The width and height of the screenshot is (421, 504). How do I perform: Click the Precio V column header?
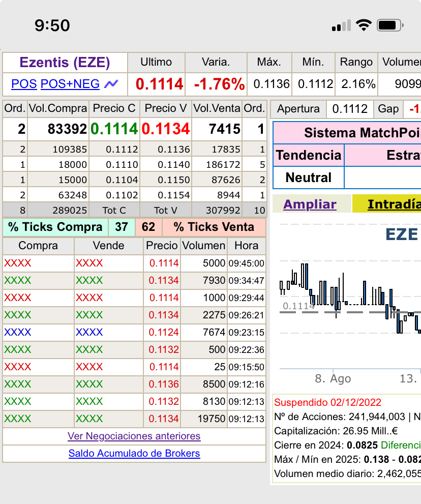point(166,108)
